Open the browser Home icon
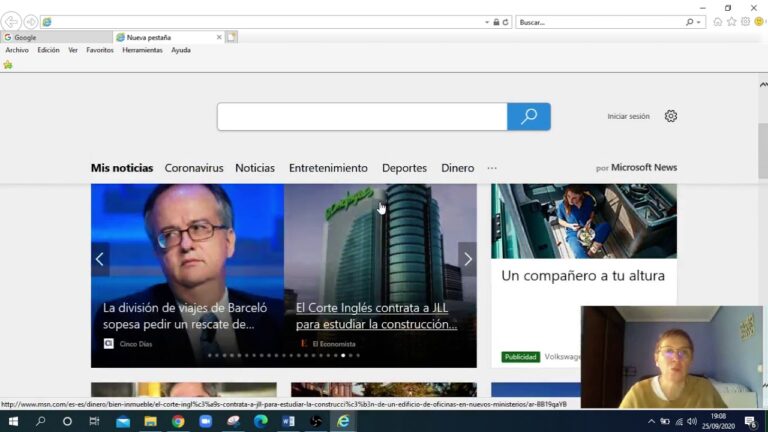 point(718,22)
